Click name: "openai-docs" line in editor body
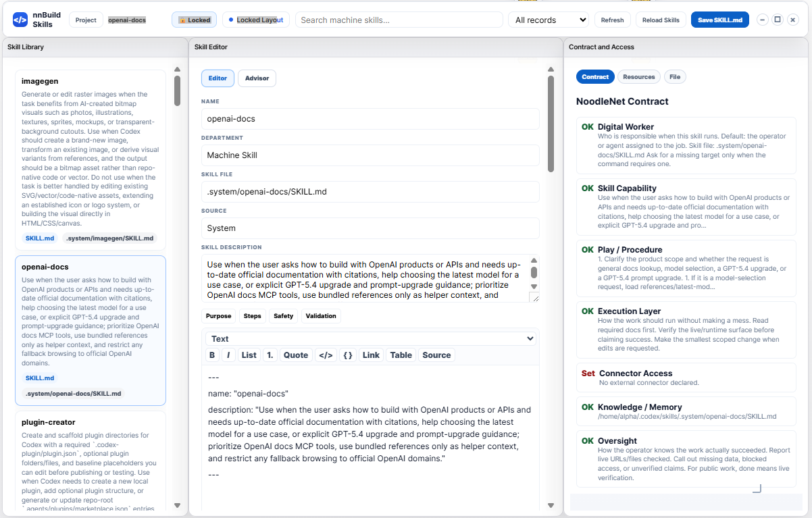812x518 pixels. [248, 393]
